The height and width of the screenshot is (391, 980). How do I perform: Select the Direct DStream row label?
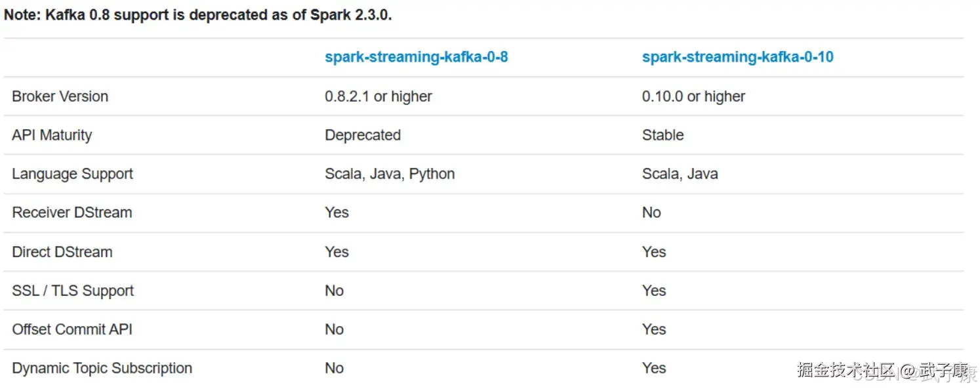[x=62, y=252]
